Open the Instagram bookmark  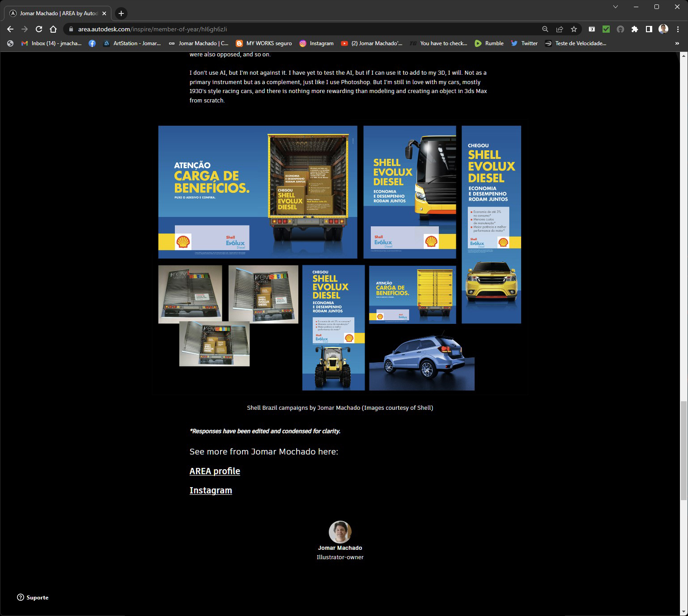click(x=317, y=43)
